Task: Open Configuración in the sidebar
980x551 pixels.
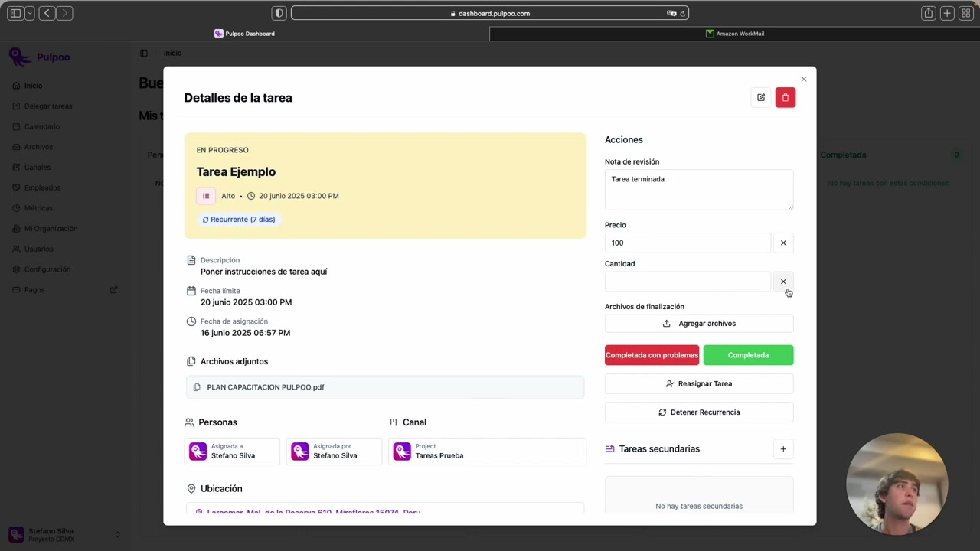Action: [47, 269]
